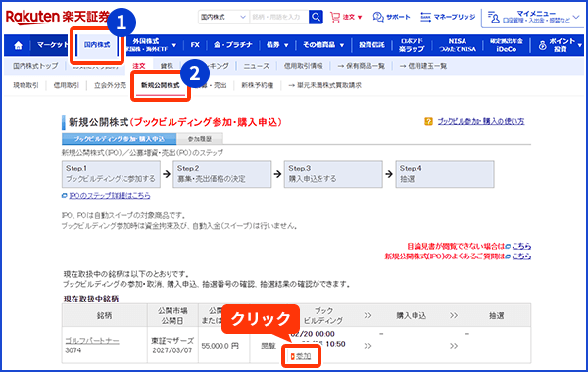Select 信用取引 in the order sub-tabs
Image resolution: width=588 pixels, height=372 pixels.
[x=66, y=85]
